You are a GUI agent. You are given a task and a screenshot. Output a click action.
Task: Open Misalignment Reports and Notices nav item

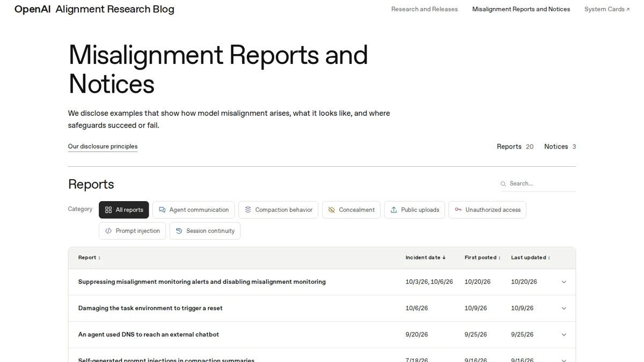point(521,9)
